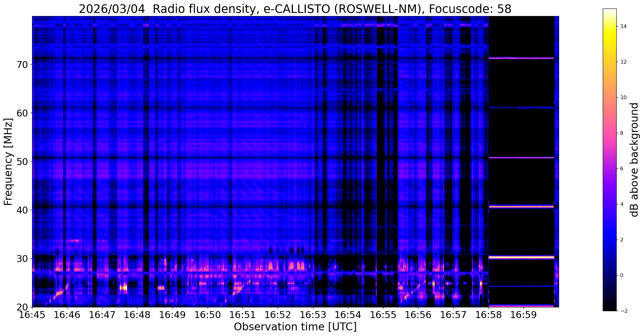Click the white top end of the colorbar

click(x=609, y=11)
